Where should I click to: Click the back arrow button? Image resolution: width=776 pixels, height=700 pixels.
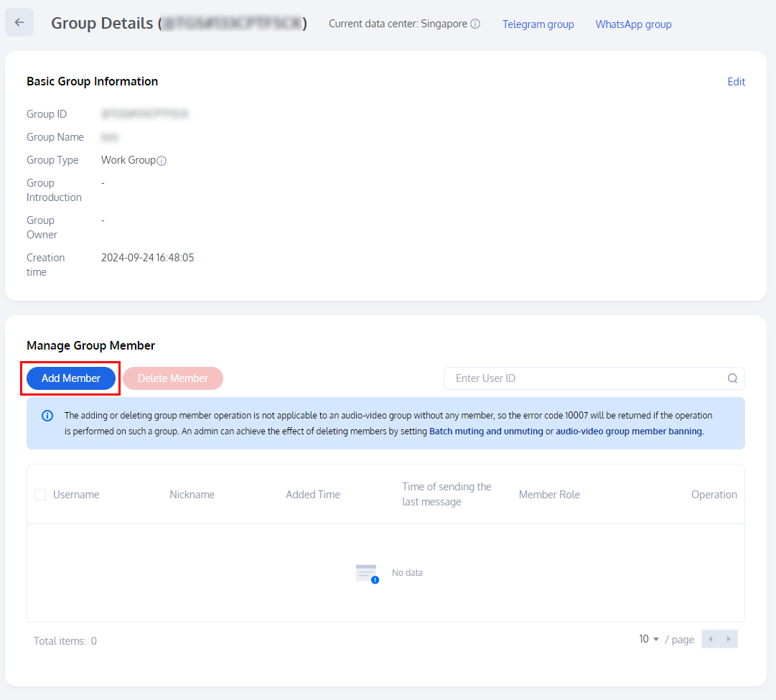point(19,23)
